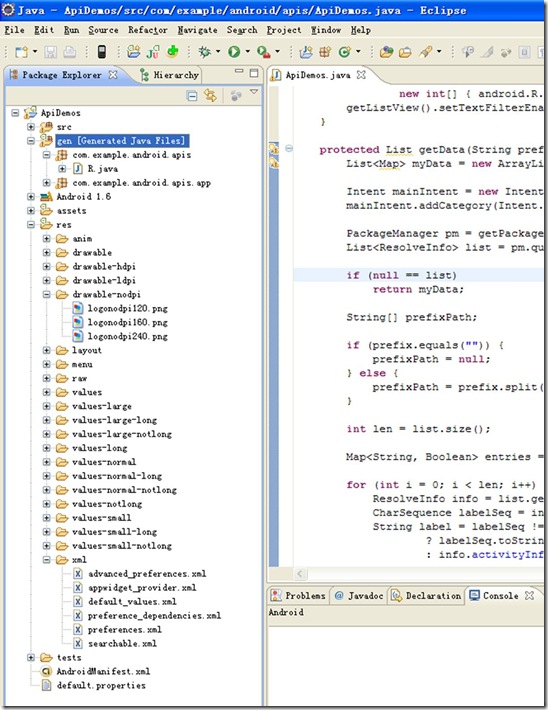Close the Console view tab
This screenshot has height=710, width=548.
point(529,595)
